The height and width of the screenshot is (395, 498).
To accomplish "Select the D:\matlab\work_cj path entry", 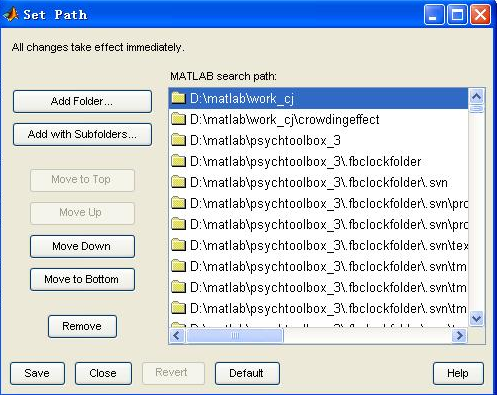I will [x=318, y=98].
